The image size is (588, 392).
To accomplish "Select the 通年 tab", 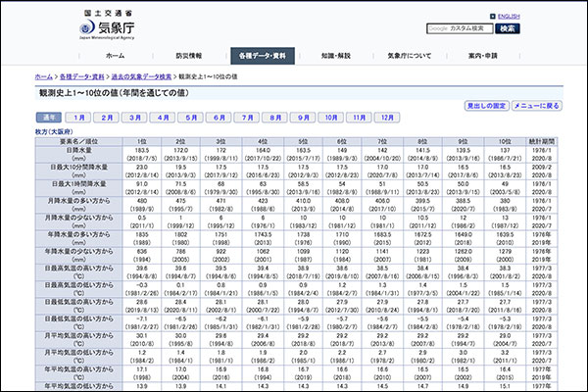I will click(x=49, y=118).
